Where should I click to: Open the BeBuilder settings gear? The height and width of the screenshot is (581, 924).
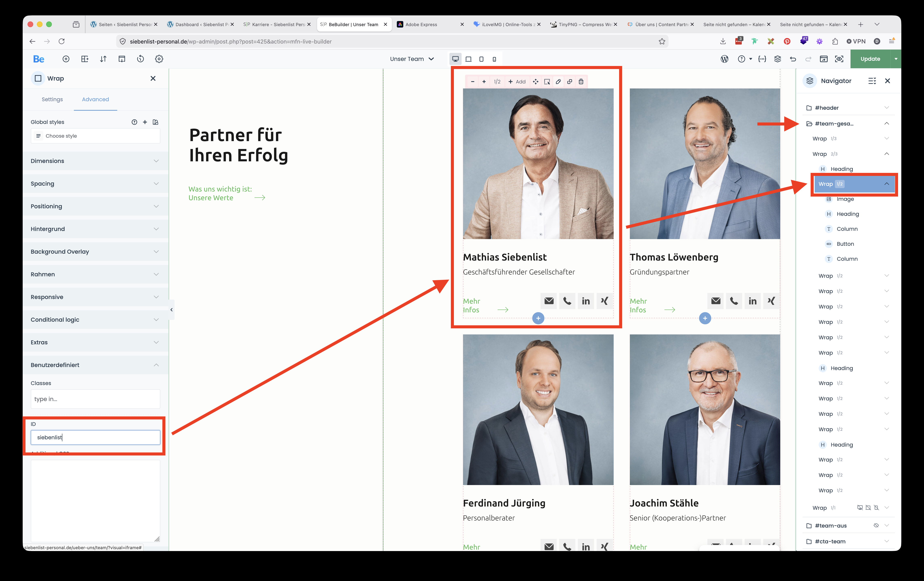(159, 59)
